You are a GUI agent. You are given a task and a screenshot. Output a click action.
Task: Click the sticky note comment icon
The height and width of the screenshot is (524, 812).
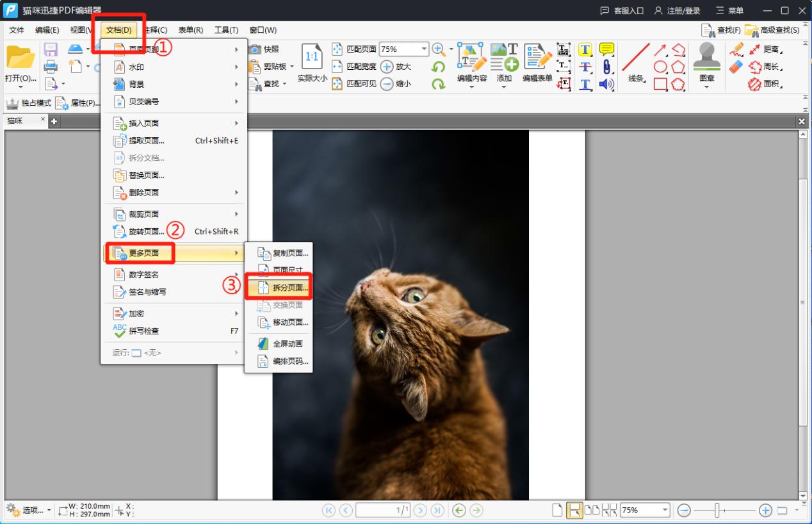(x=606, y=50)
